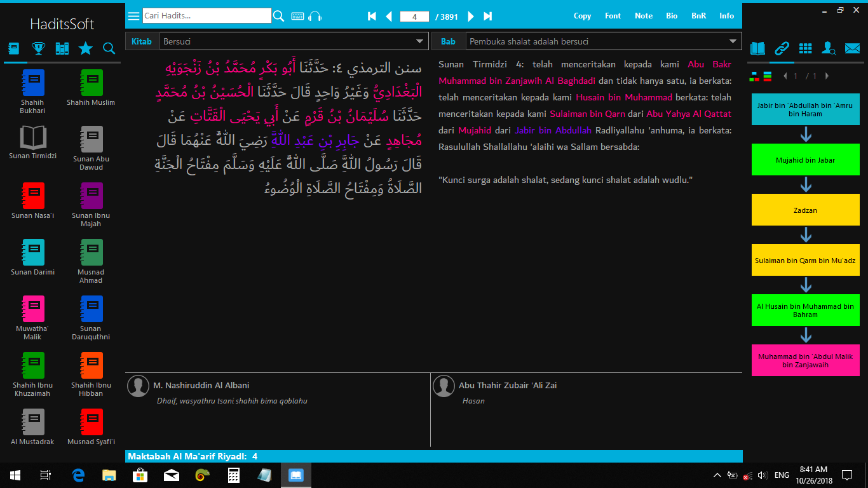Open the Font settings
Screen dimensions: 868x488
click(613, 16)
